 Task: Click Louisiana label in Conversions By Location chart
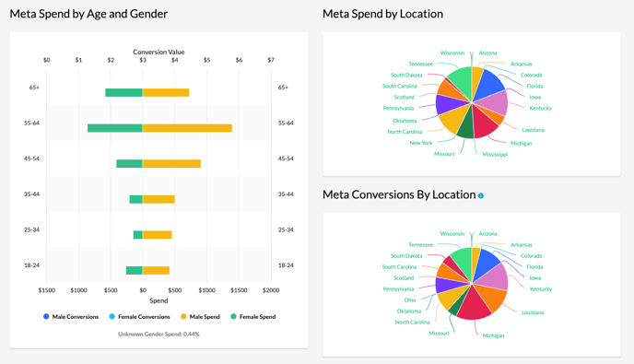(x=533, y=312)
